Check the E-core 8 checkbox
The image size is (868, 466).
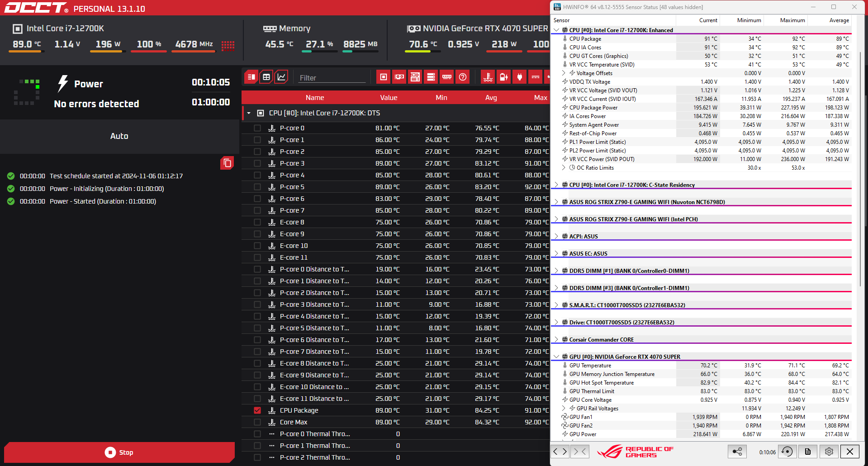click(257, 222)
